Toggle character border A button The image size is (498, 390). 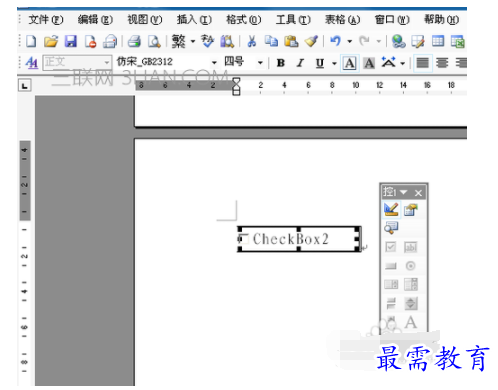tap(349, 63)
